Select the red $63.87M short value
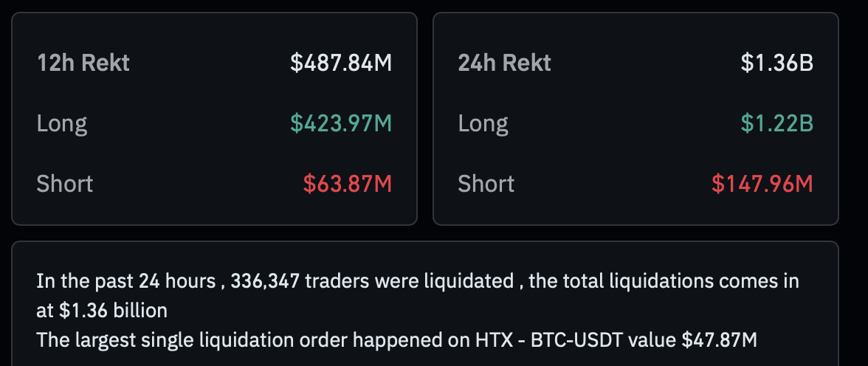 [347, 183]
